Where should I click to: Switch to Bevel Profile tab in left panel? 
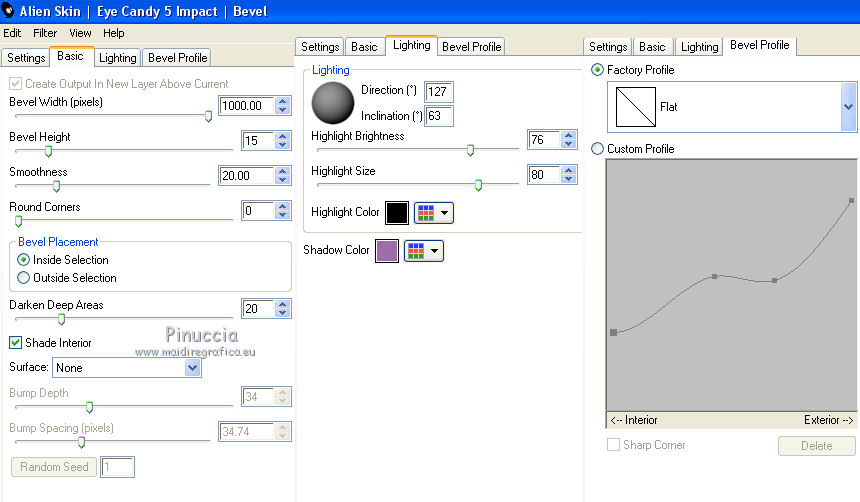click(x=177, y=58)
